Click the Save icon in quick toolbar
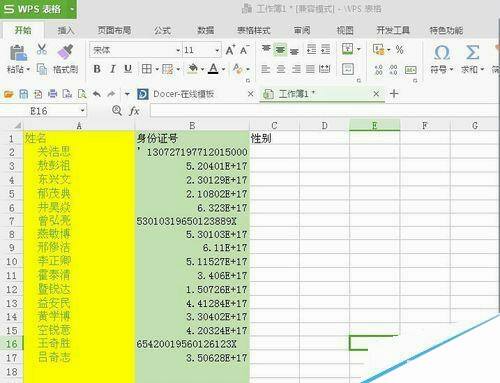500x383 pixels. [x=23, y=94]
